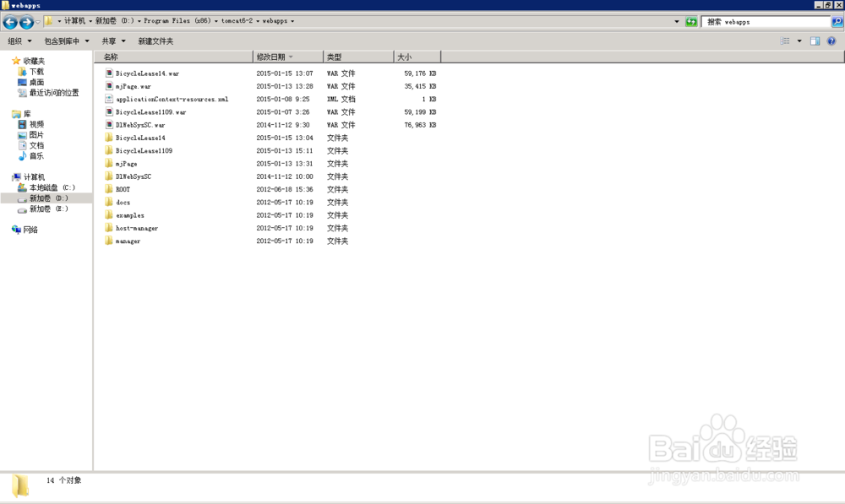The height and width of the screenshot is (504, 845).
Task: Open the 包含到库中 menu
Action: point(66,41)
